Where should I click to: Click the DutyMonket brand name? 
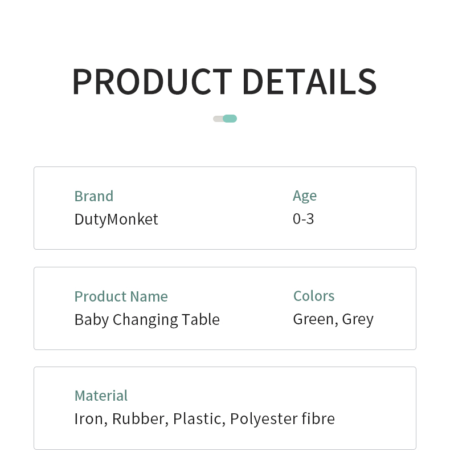point(116,219)
